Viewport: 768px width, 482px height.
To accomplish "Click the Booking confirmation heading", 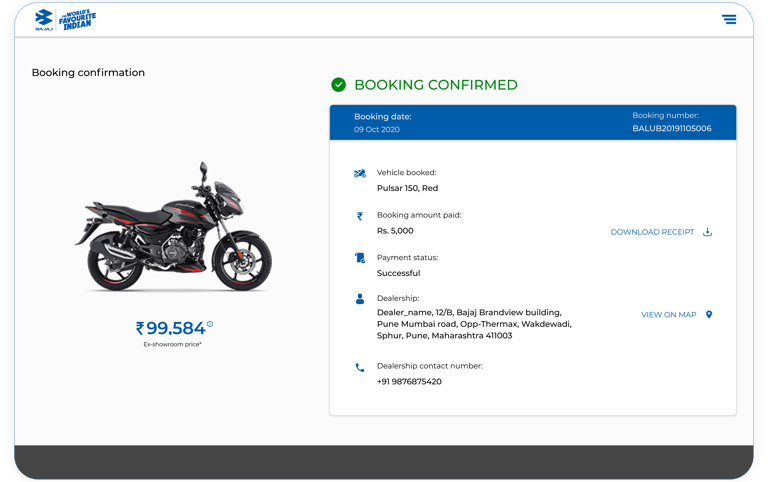I will pos(88,72).
